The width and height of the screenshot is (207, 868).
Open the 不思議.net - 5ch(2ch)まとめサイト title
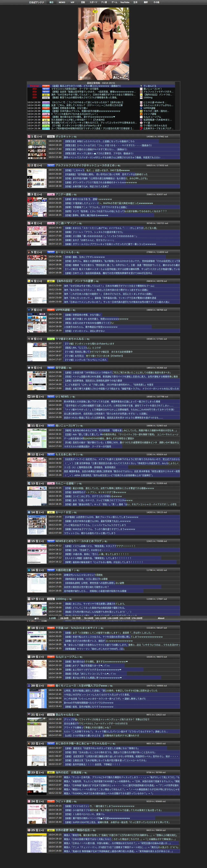coord(77,628)
